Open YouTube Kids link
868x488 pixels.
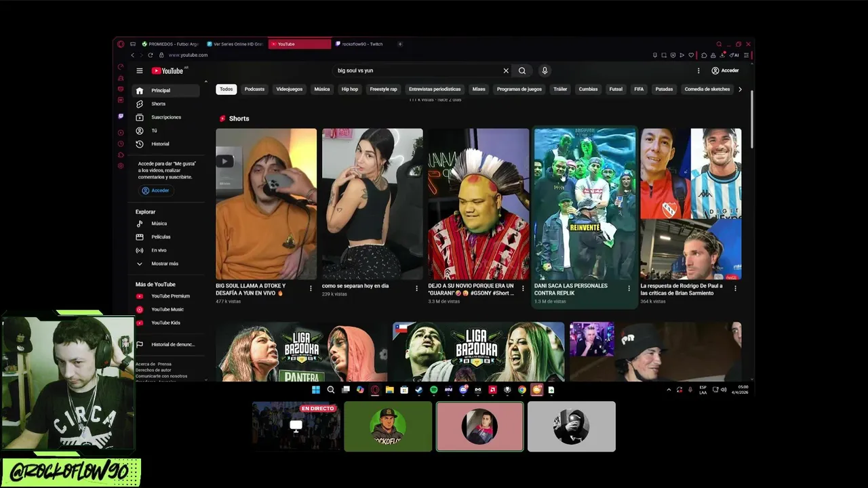[x=166, y=323]
